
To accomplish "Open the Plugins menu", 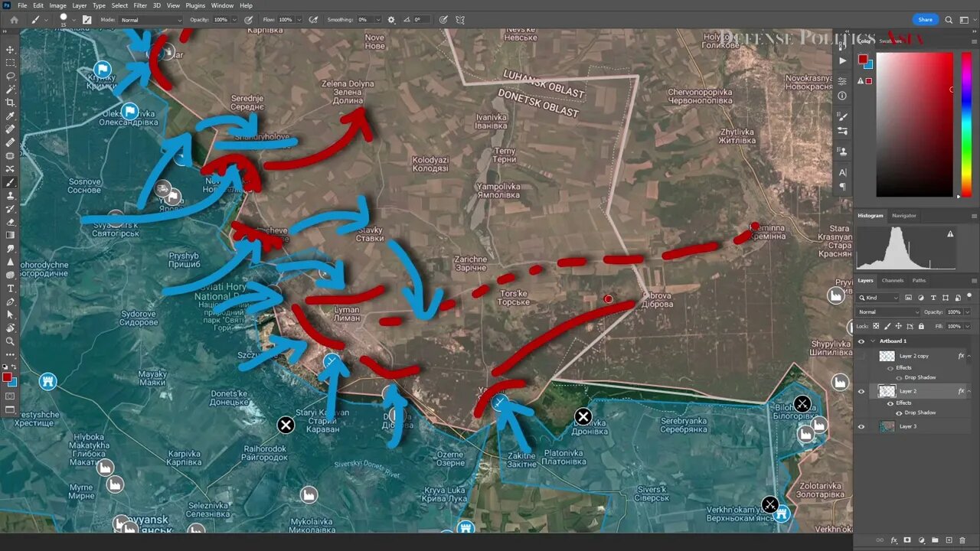I will (195, 5).
